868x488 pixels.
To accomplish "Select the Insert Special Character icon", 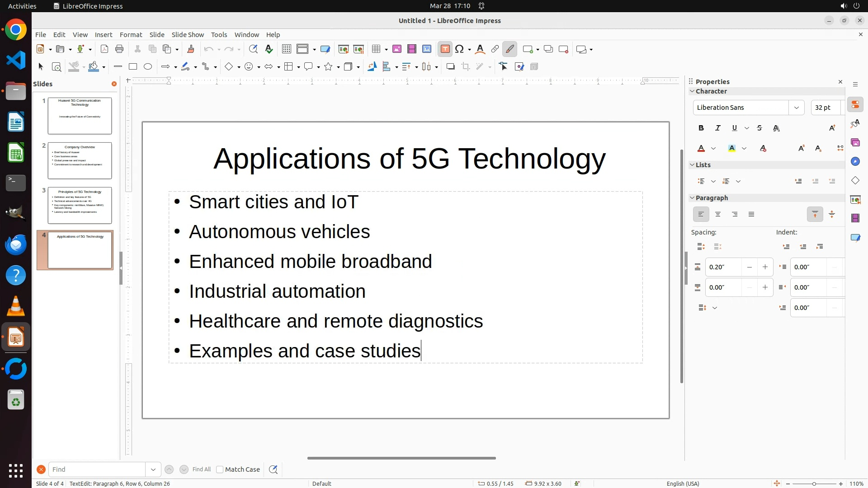I will coord(459,49).
